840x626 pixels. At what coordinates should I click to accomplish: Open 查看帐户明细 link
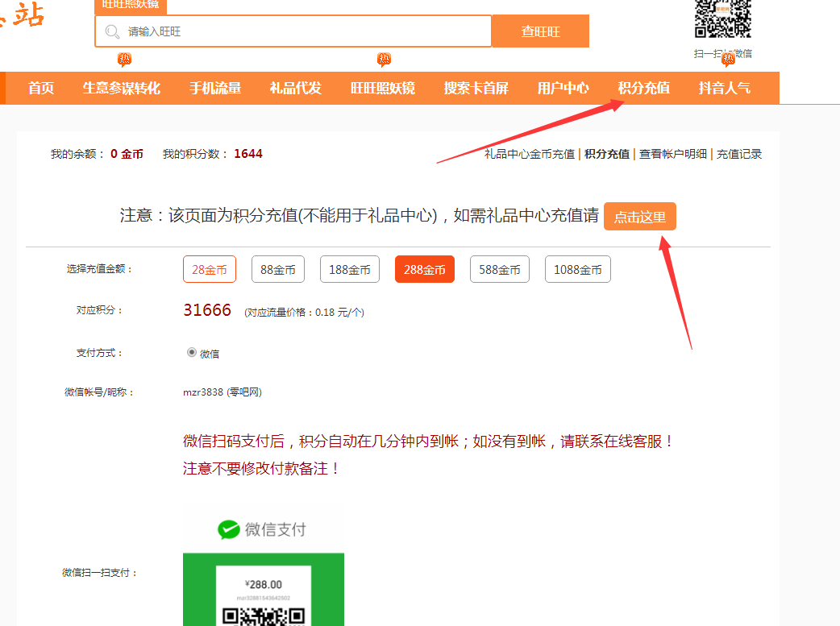coord(673,154)
